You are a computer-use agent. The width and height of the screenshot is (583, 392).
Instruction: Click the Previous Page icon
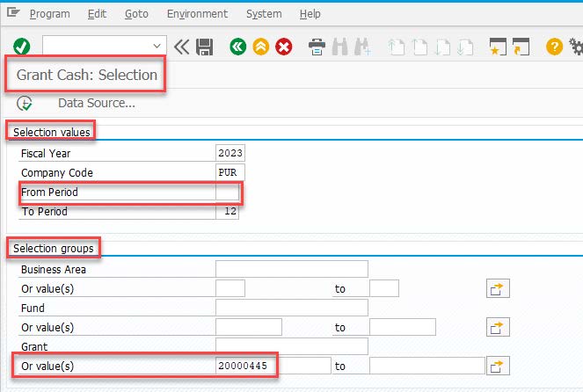point(420,47)
